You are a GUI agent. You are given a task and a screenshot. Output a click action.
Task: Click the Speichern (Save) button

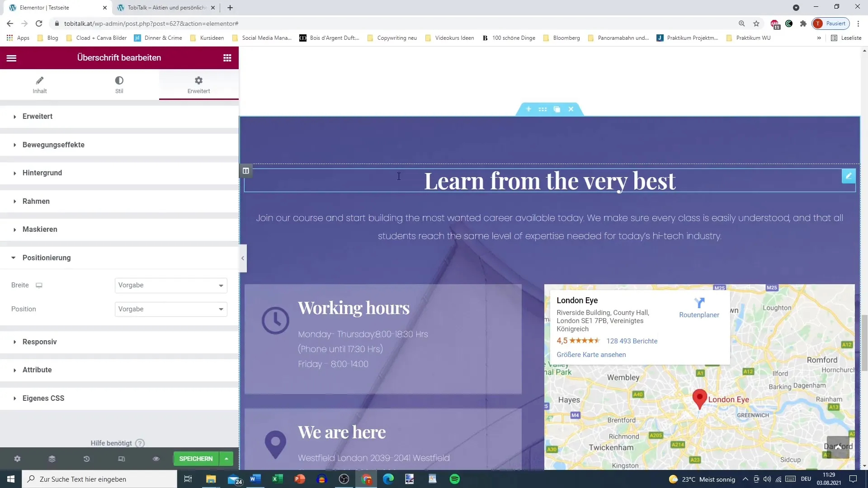coord(197,459)
